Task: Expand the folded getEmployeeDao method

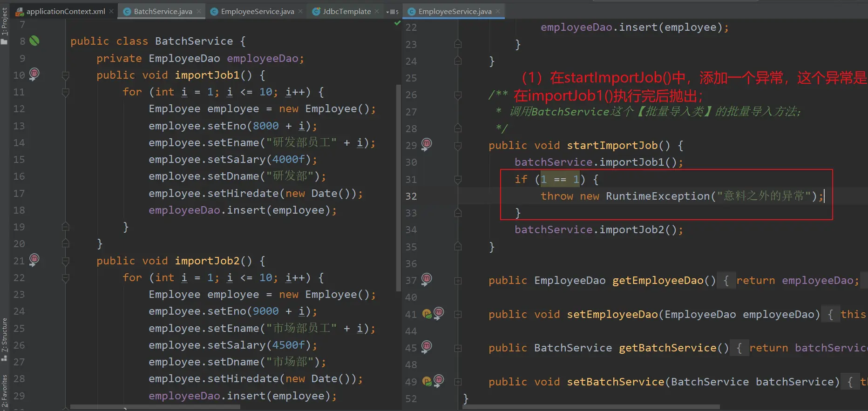Action: pyautogui.click(x=458, y=281)
